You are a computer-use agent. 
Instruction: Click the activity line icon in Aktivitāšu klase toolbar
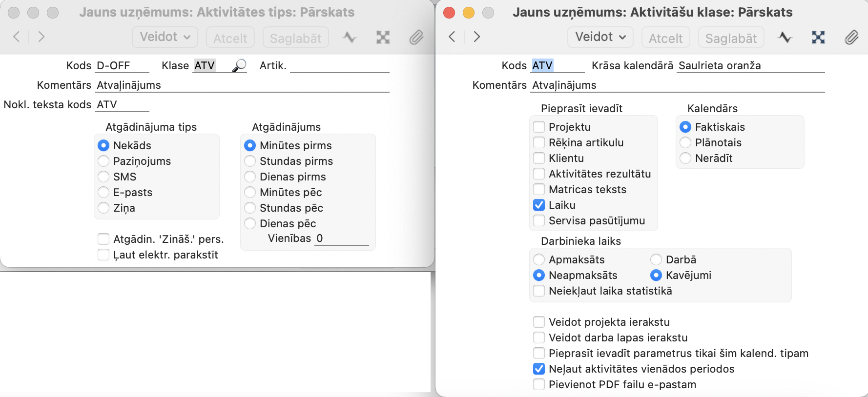(x=785, y=38)
